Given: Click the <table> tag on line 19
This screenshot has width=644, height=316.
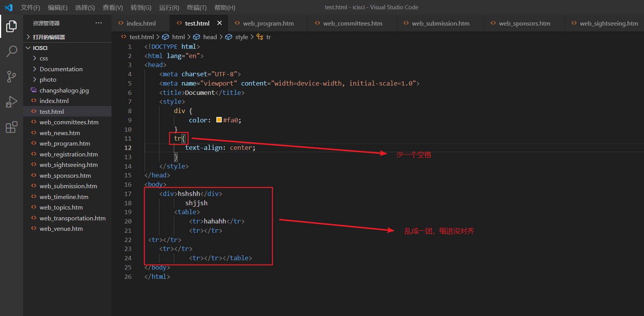Looking at the screenshot, I should (x=187, y=212).
